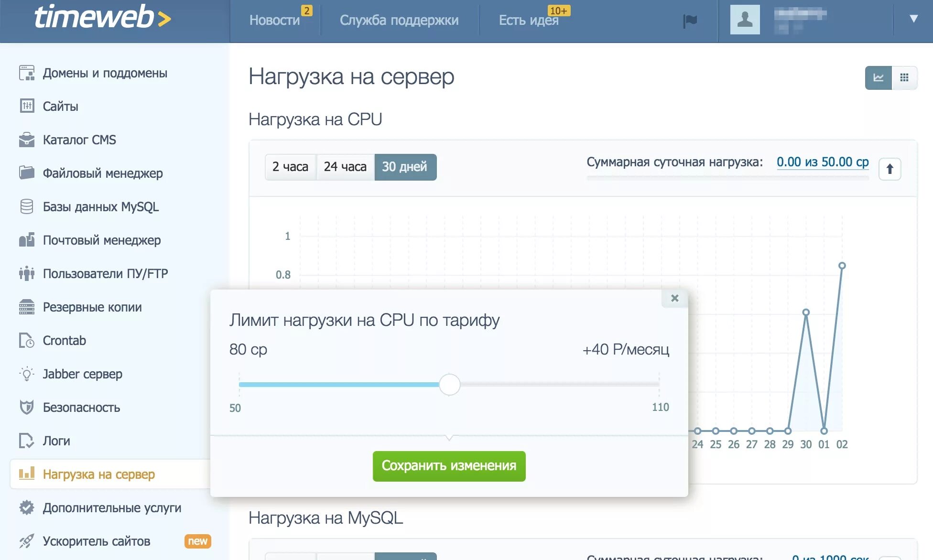Viewport: 933px width, 560px height.
Task: Go to Логи section
Action: 56,441
